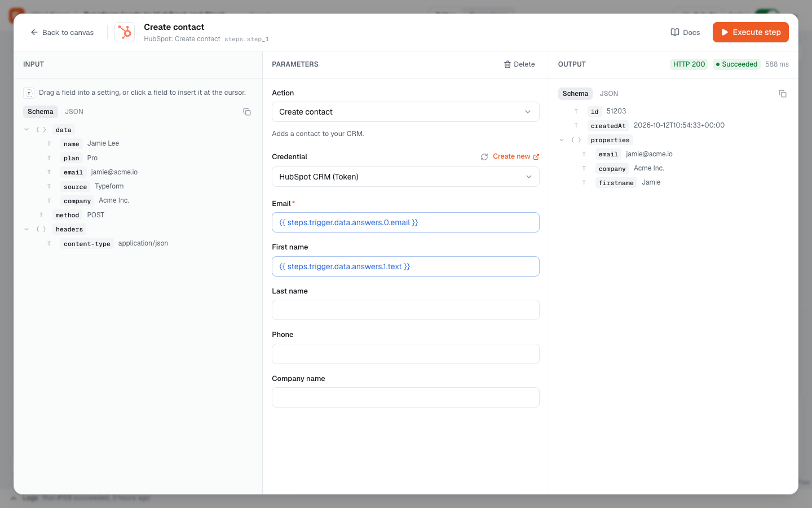
Task: Open the Docs link
Action: click(685, 32)
